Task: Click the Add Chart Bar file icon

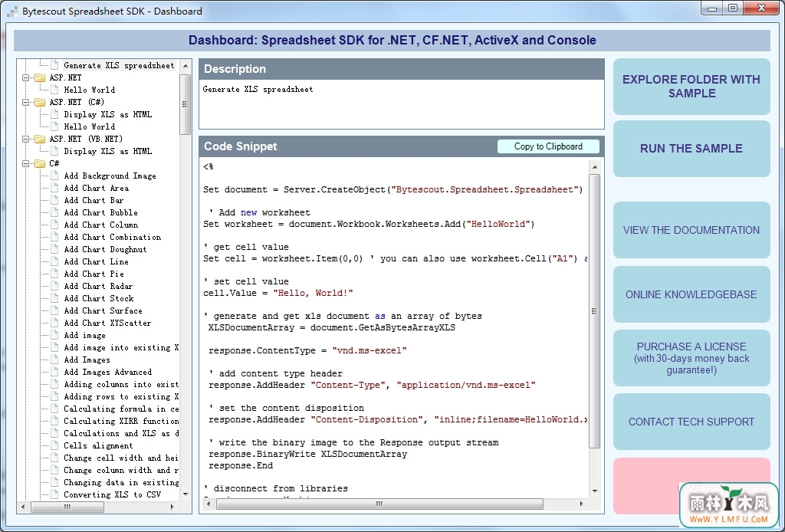Action: tap(54, 200)
